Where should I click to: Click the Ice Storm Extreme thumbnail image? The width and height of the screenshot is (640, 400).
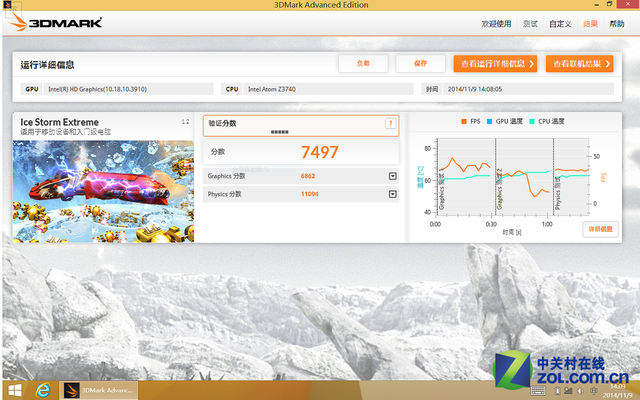point(103,191)
